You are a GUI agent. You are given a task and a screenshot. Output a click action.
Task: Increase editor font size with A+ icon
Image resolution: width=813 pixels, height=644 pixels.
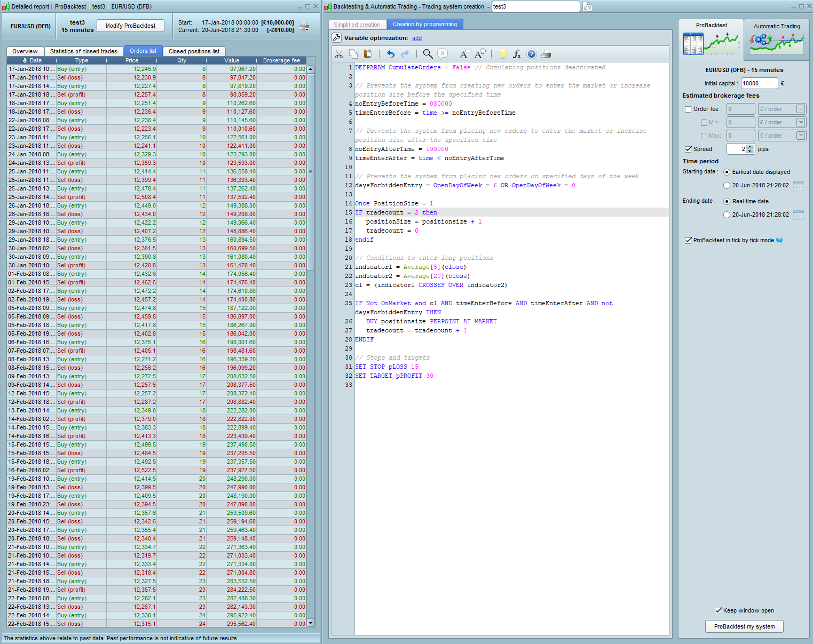[480, 54]
